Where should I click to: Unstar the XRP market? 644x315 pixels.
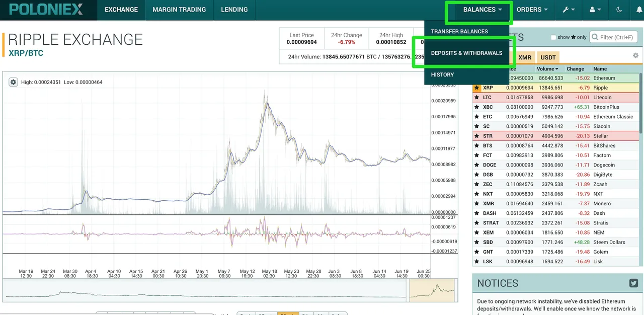click(476, 88)
